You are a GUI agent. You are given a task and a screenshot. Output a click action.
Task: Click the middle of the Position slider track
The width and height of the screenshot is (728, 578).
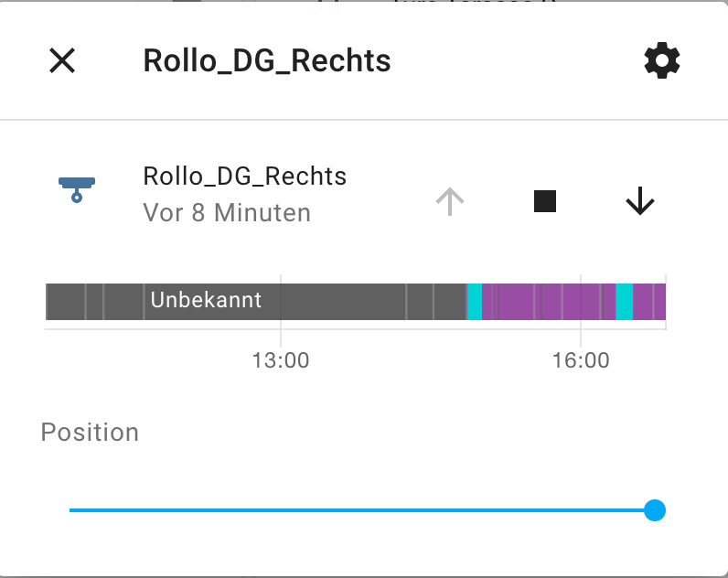coord(361,510)
